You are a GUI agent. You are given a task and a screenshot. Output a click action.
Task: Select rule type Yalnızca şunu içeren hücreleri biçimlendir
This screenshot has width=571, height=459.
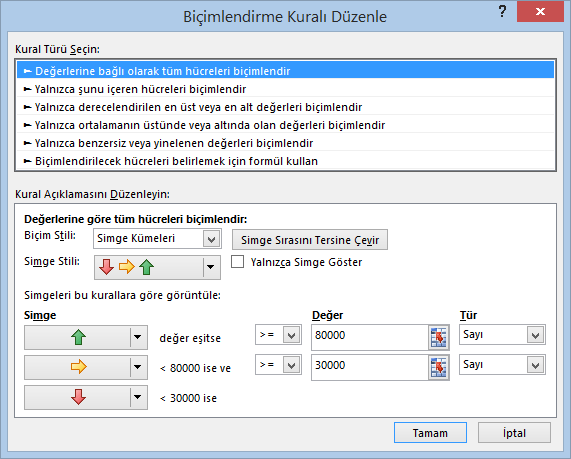pyautogui.click(x=286, y=89)
